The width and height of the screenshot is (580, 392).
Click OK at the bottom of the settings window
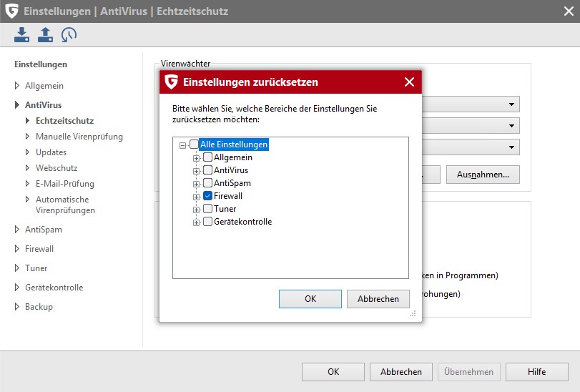(333, 372)
